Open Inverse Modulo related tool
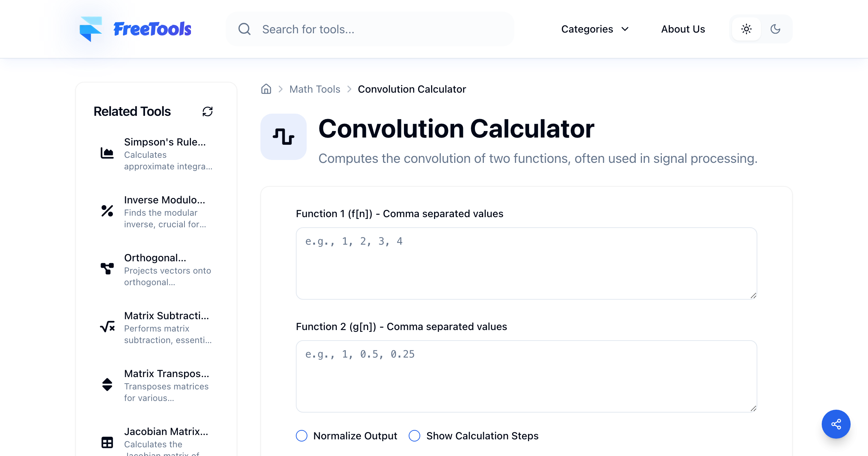Viewport: 868px width, 456px height. (x=156, y=211)
